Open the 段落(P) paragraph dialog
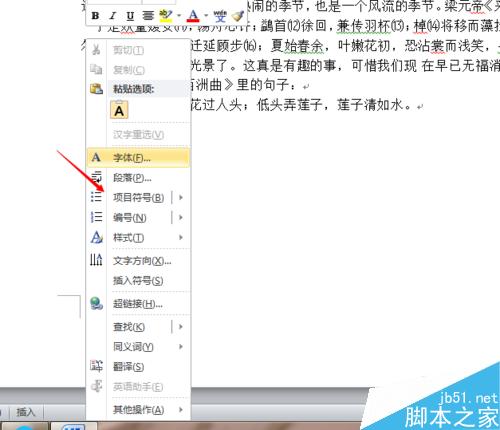This screenshot has width=500, height=430. [x=138, y=178]
